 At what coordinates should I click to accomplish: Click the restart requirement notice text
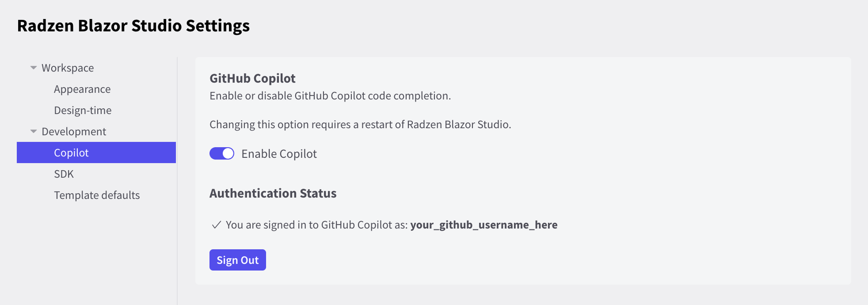click(x=360, y=125)
